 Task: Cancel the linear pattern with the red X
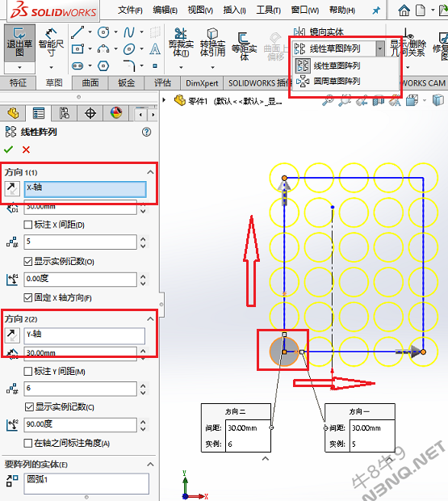[x=26, y=149]
